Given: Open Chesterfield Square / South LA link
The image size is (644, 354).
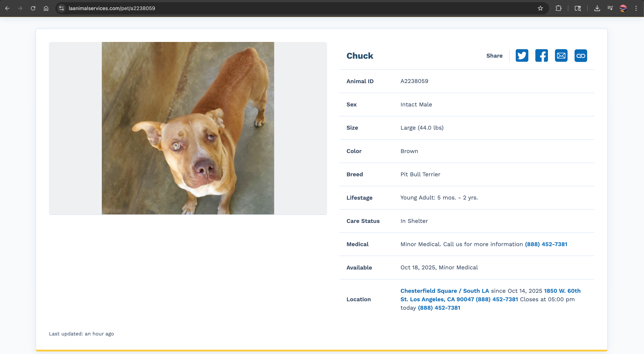Looking at the screenshot, I should click(445, 291).
